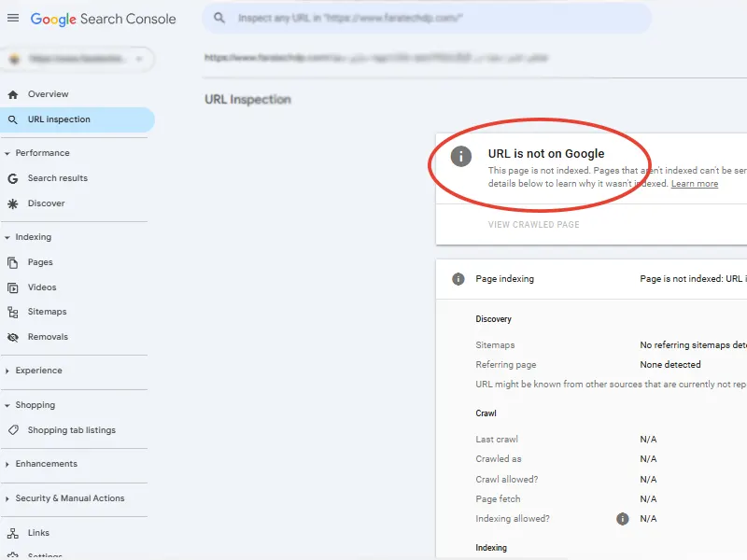Click the Google Search Console logo

pyautogui.click(x=103, y=19)
